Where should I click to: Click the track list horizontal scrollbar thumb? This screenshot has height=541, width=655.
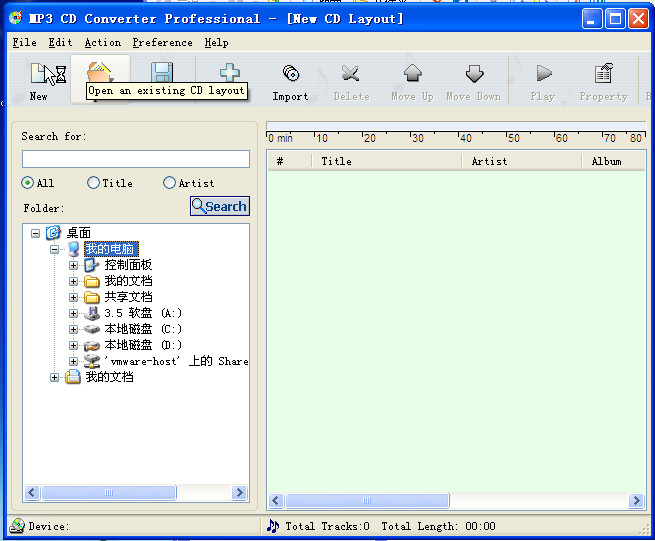[367, 500]
